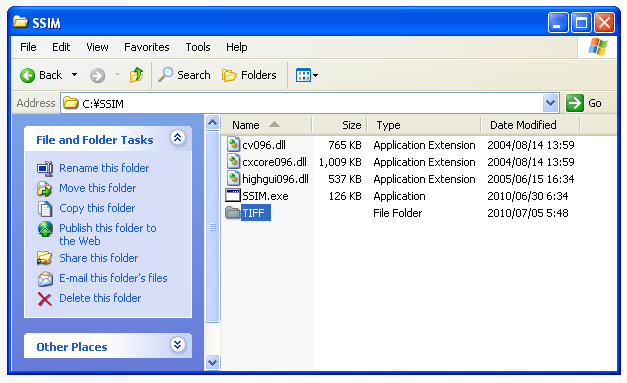Click the File Folder type cell
Viewport: 627px width, 383px height.
[397, 213]
